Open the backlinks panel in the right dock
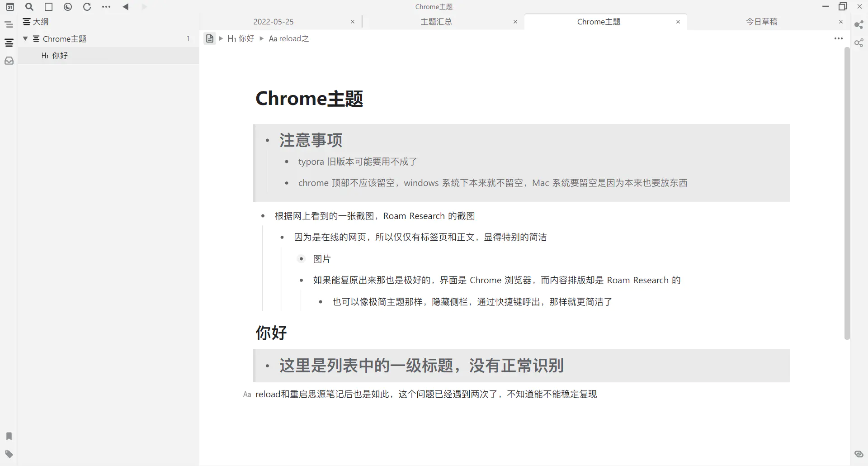The image size is (868, 466). (x=859, y=454)
